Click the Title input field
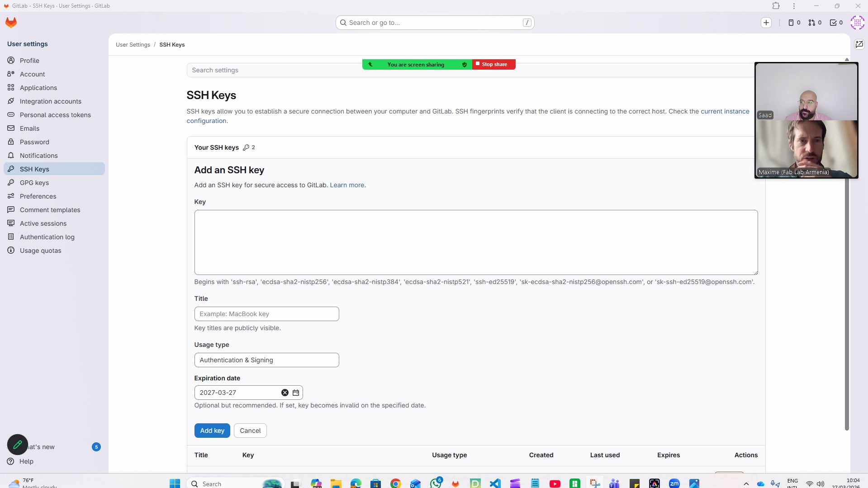The width and height of the screenshot is (868, 488). pos(266,314)
